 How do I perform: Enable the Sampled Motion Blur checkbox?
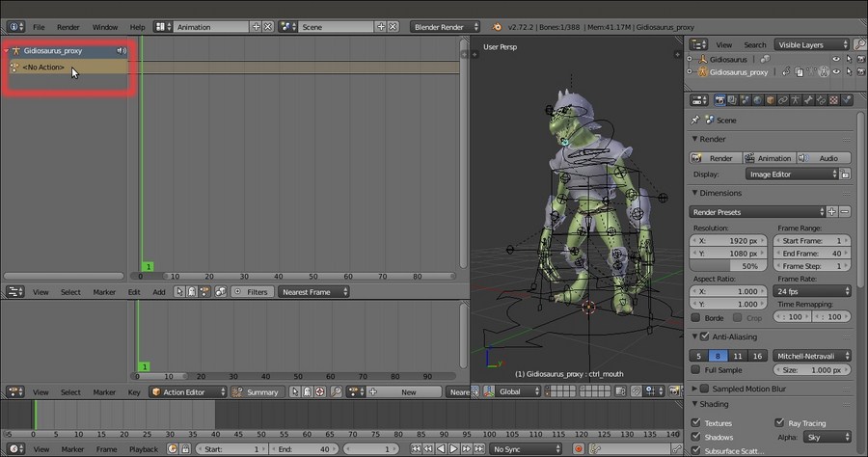pyautogui.click(x=705, y=389)
